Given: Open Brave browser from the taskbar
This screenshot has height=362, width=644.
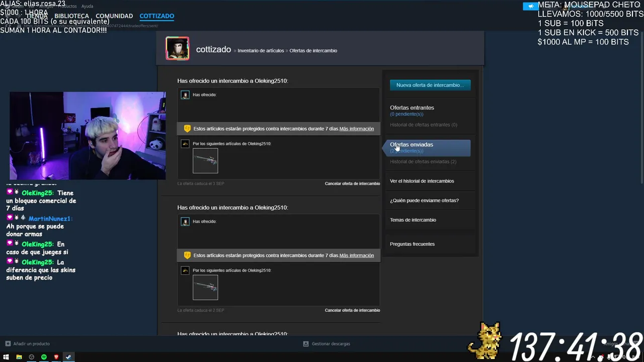Looking at the screenshot, I should click(x=56, y=357).
